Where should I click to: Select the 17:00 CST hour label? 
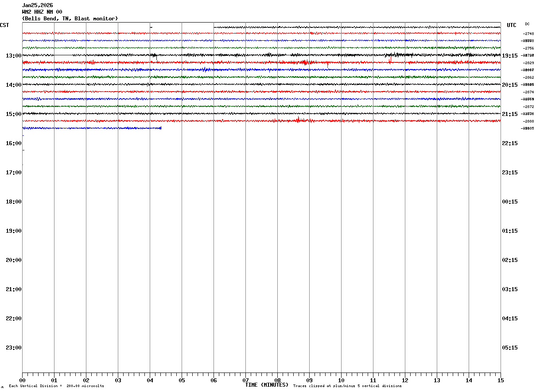[x=14, y=173]
